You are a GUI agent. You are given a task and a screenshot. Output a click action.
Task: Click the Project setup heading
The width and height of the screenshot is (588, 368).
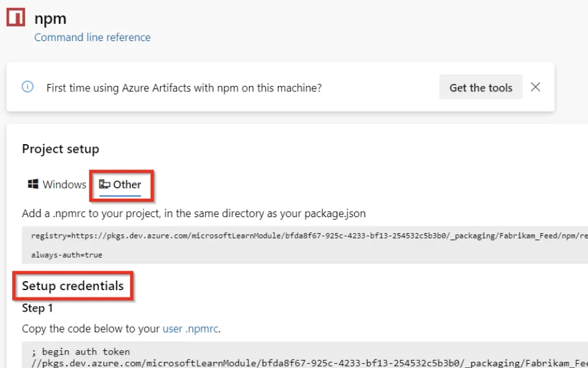pos(60,149)
